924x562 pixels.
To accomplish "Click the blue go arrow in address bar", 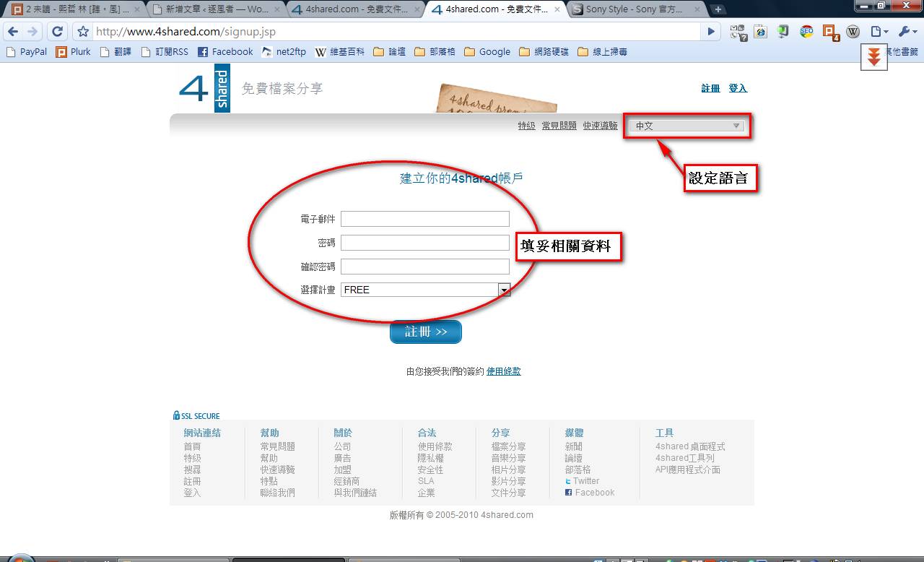I will click(711, 32).
